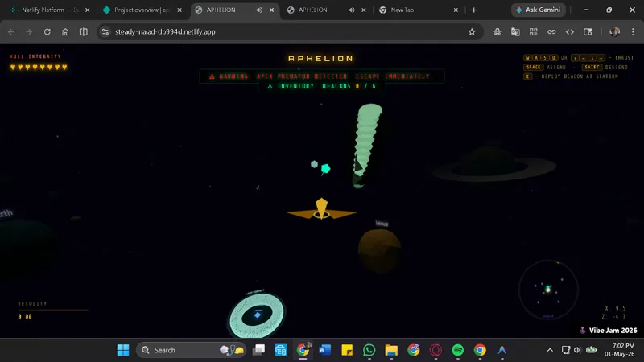Open the Chrome three-dot menu
644x362 pixels.
[633, 31]
